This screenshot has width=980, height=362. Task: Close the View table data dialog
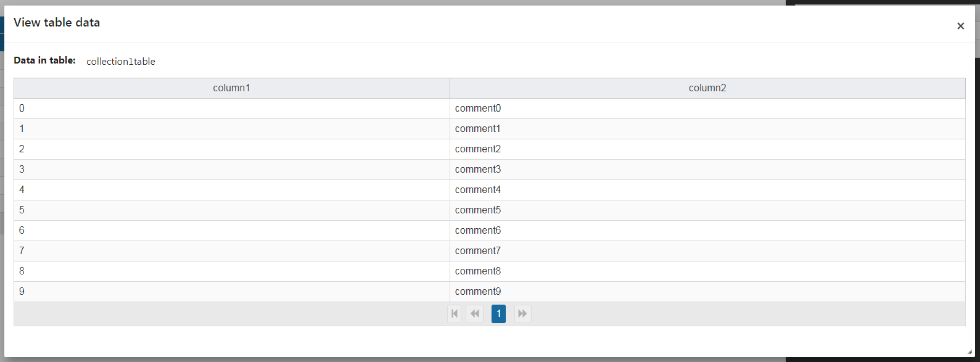[960, 26]
